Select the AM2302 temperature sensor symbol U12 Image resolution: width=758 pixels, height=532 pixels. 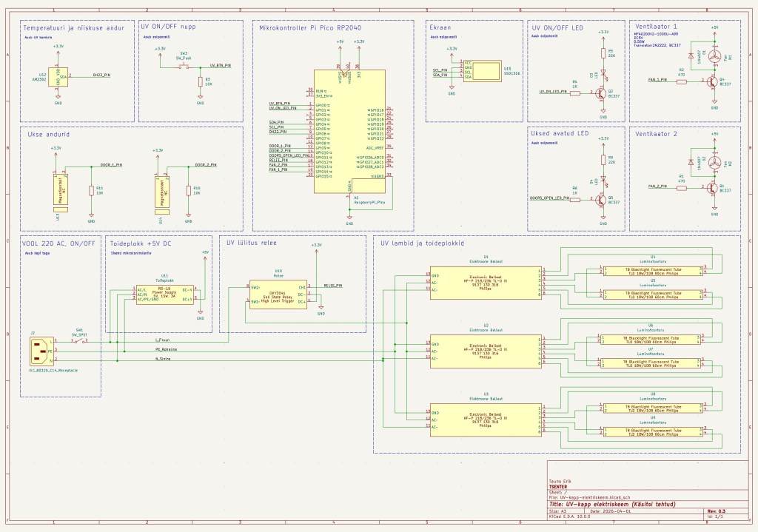coord(57,78)
